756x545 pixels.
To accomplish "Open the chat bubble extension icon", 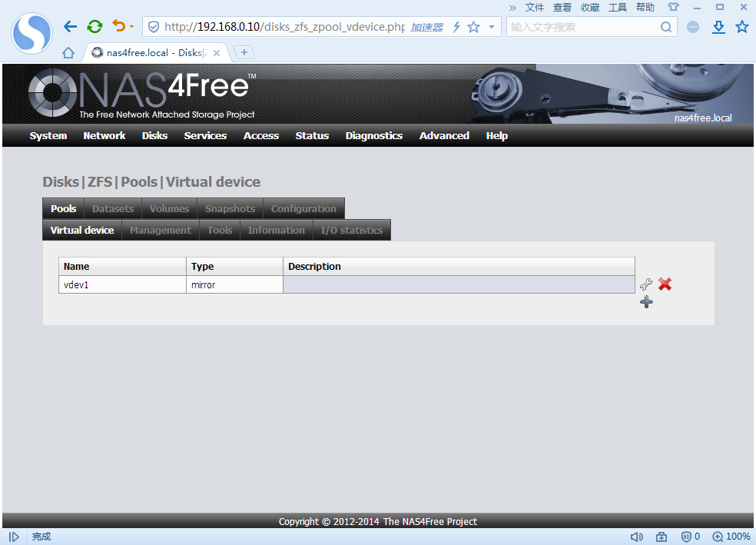I will 693,27.
